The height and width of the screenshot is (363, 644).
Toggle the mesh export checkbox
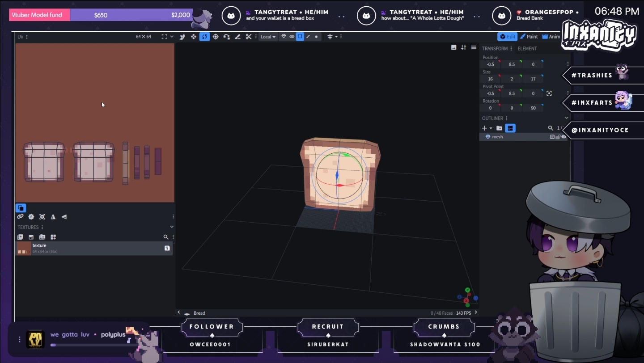pos(552,137)
